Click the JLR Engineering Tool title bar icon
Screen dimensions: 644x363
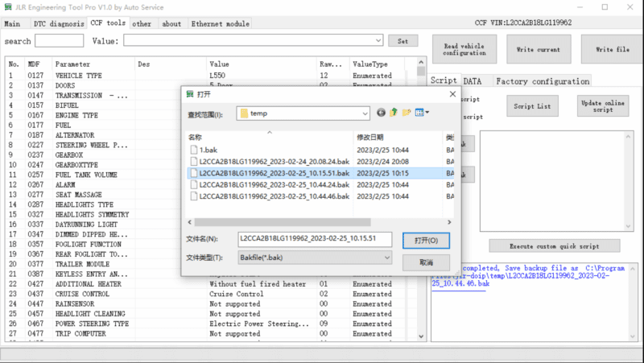point(8,7)
